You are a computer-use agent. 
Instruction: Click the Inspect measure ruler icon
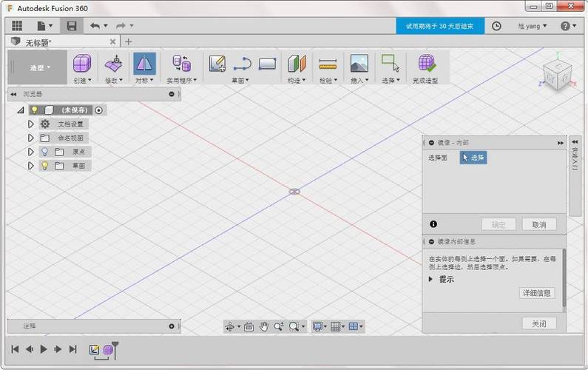click(x=328, y=64)
